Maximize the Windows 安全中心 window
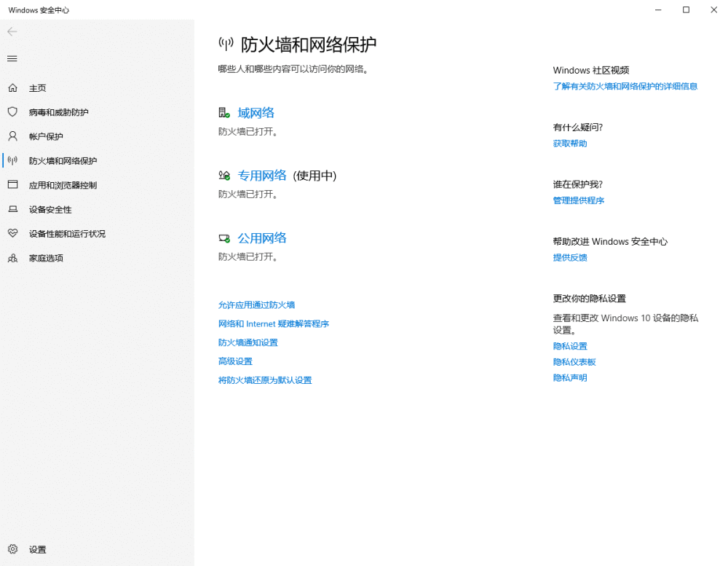The width and height of the screenshot is (728, 566). click(x=686, y=9)
